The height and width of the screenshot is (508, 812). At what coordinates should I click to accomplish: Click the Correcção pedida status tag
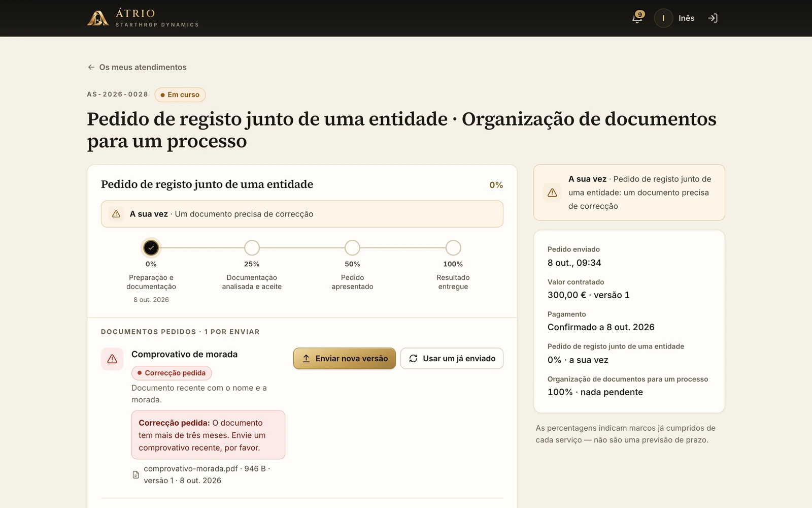[x=172, y=373]
